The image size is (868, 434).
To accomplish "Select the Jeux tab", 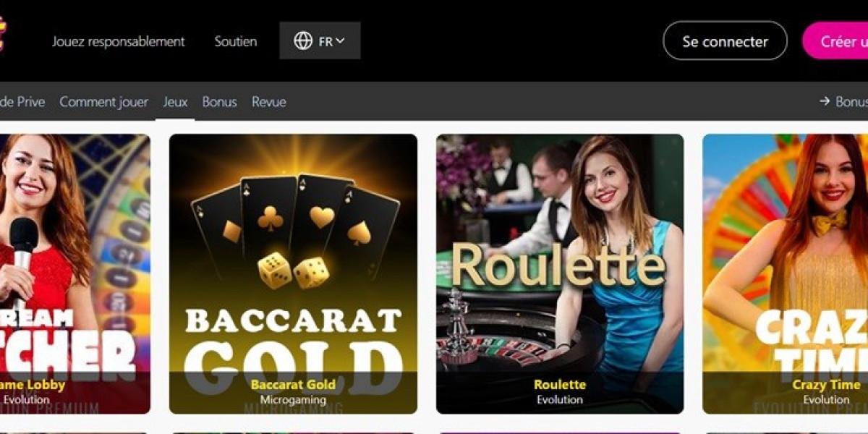I will click(x=175, y=102).
